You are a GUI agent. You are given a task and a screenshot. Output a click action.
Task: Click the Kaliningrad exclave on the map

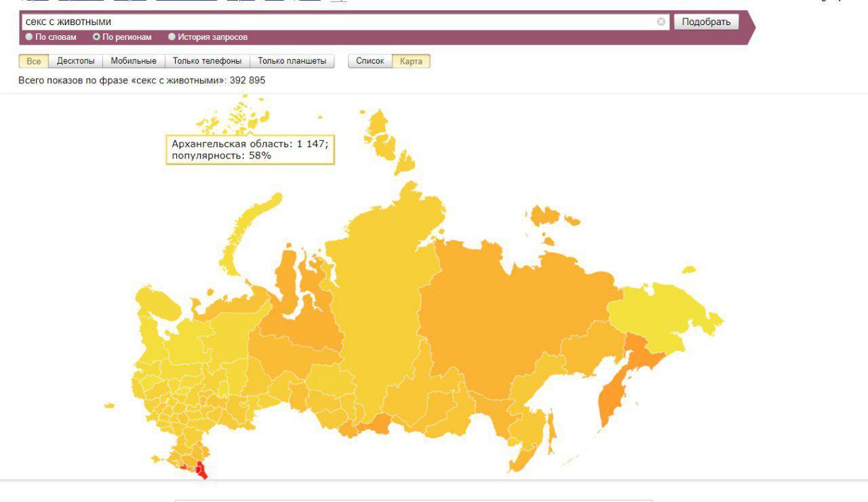tap(109, 406)
